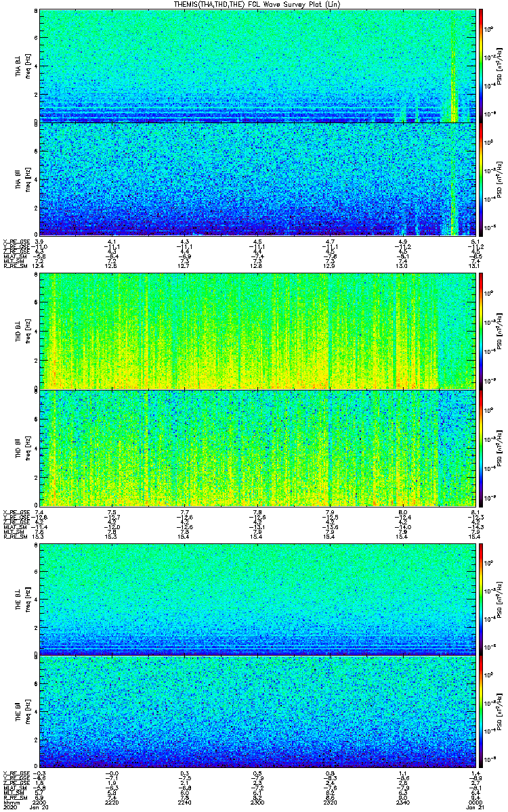Click the THD BII freq [Hz] axis label
Image resolution: width=508 pixels, height=812 pixels.
click(27, 448)
